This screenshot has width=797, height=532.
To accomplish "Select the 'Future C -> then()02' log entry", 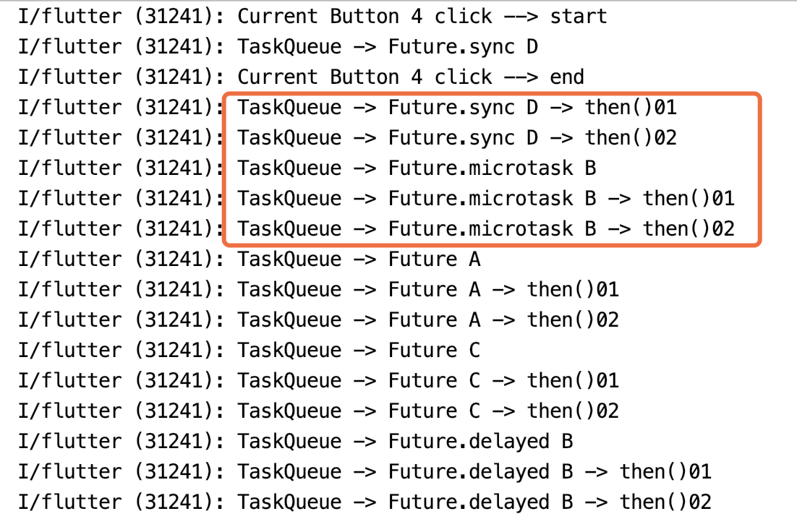I will (x=428, y=411).
